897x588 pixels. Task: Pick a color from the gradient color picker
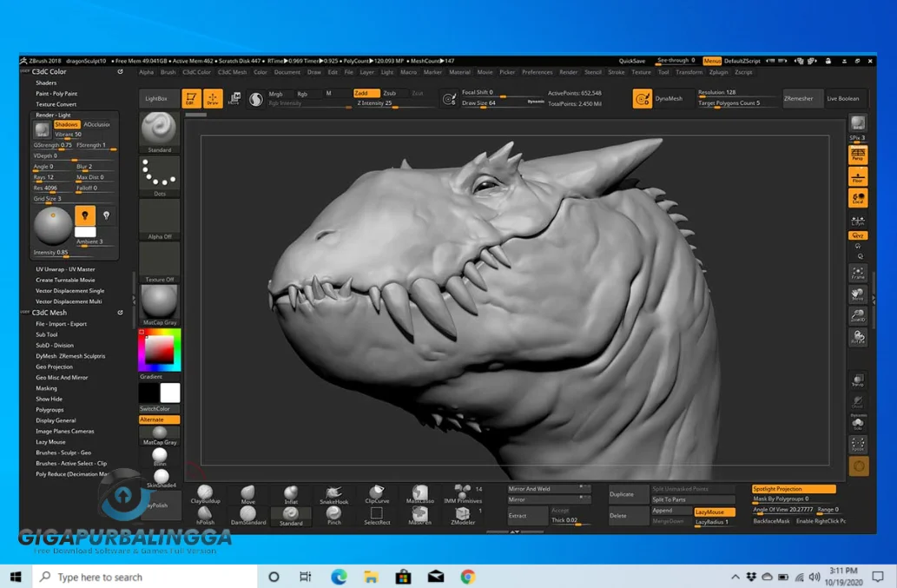(x=160, y=347)
